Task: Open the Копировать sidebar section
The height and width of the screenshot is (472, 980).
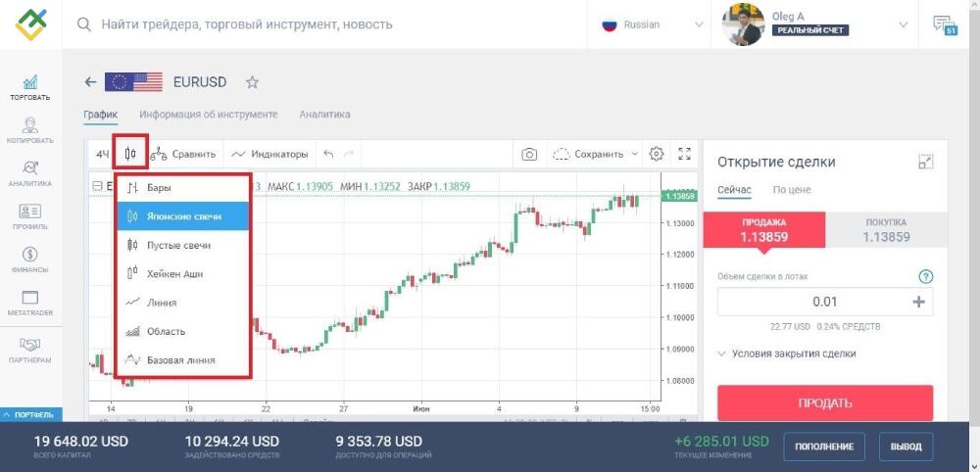Action: 30,131
